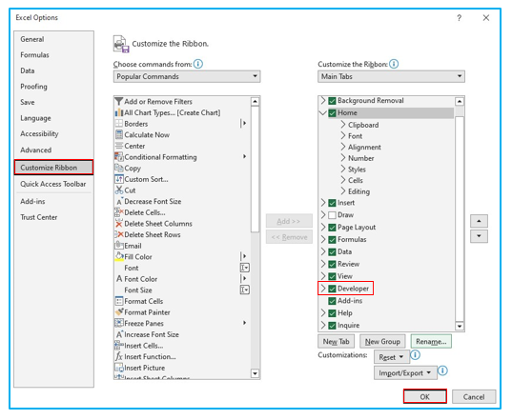Open the General options category
This screenshot has height=420, width=512.
[x=32, y=39]
